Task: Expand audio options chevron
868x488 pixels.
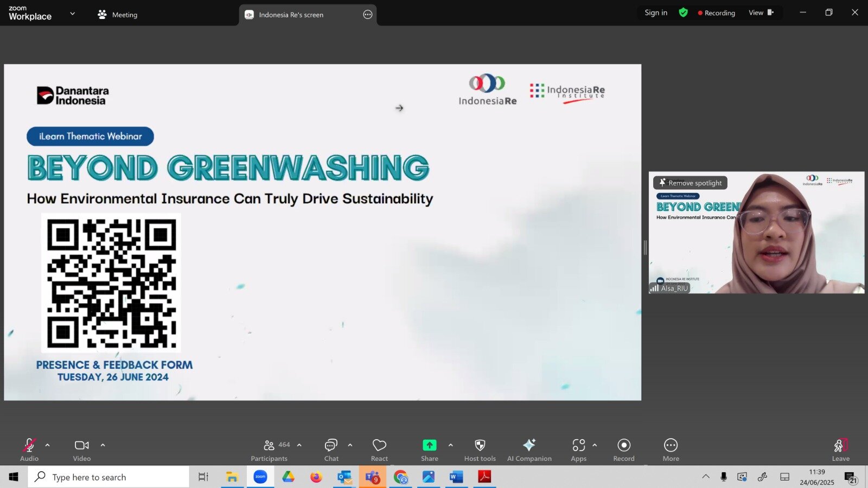Action: (x=47, y=445)
